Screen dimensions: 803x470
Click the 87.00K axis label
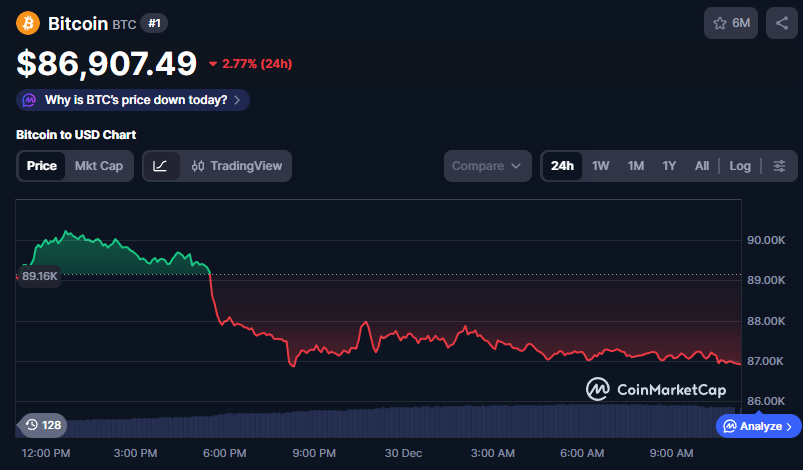(x=766, y=361)
